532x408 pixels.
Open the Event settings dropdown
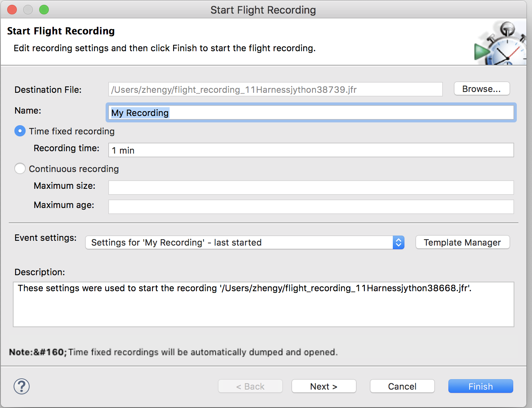pos(239,242)
